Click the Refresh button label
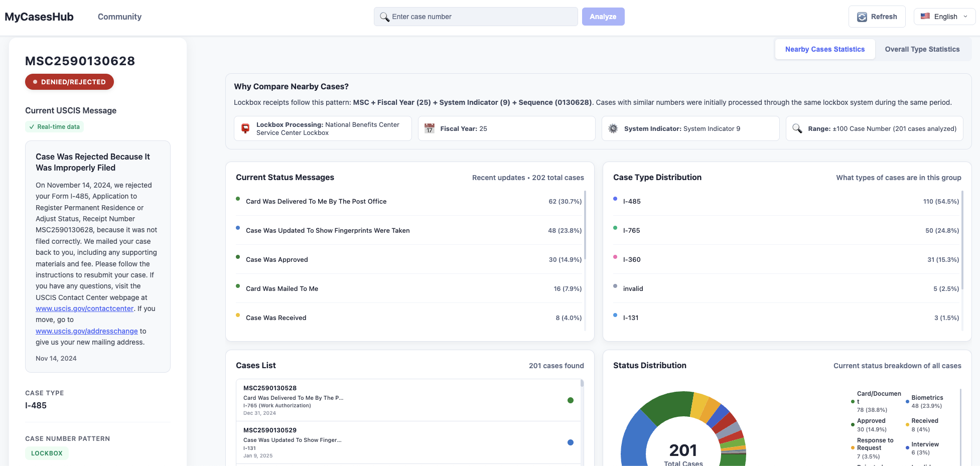Screen dimensions: 980x466 (884, 17)
